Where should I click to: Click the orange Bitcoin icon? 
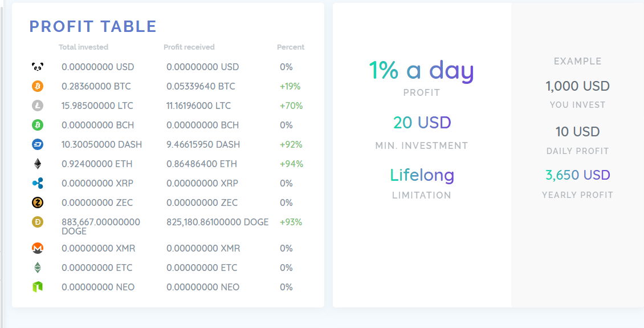pos(38,86)
